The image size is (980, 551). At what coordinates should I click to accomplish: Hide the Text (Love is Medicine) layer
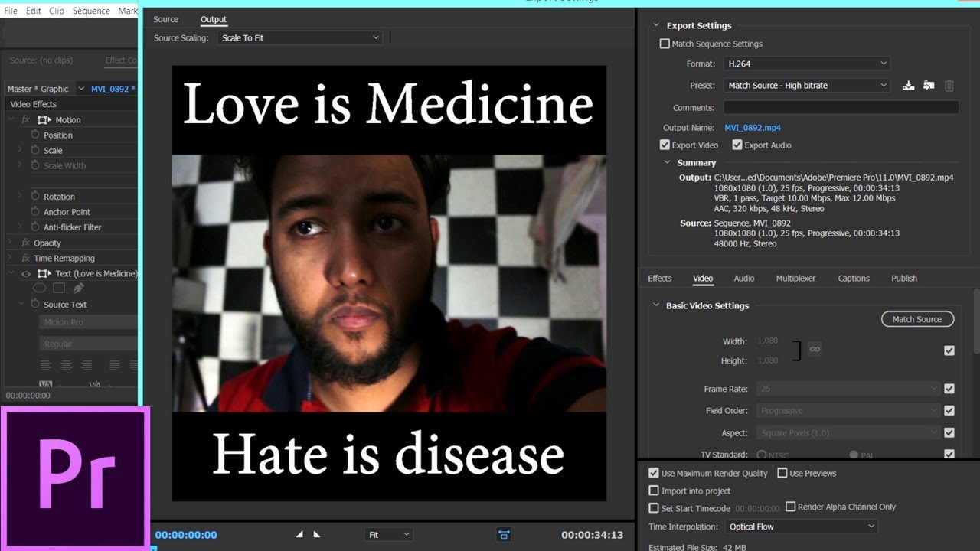tap(26, 273)
